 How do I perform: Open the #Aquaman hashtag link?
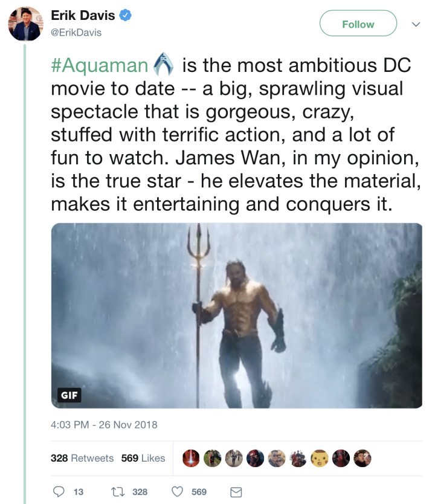click(100, 65)
